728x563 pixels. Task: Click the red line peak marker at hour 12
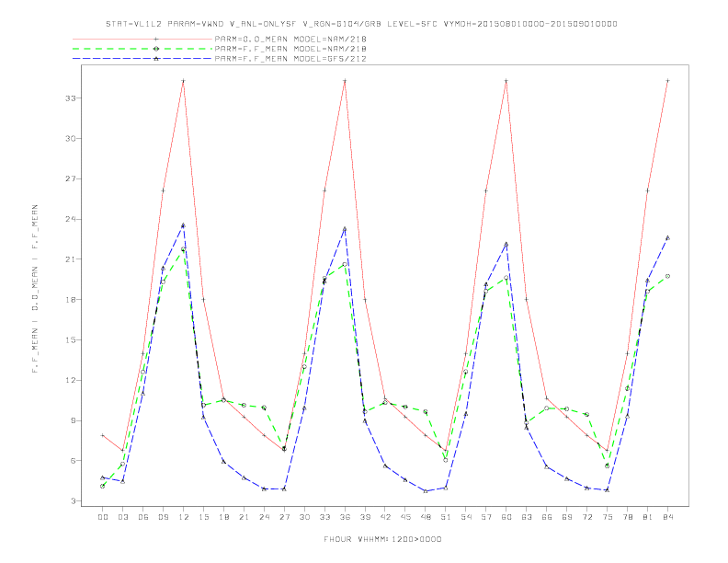pyautogui.click(x=184, y=81)
